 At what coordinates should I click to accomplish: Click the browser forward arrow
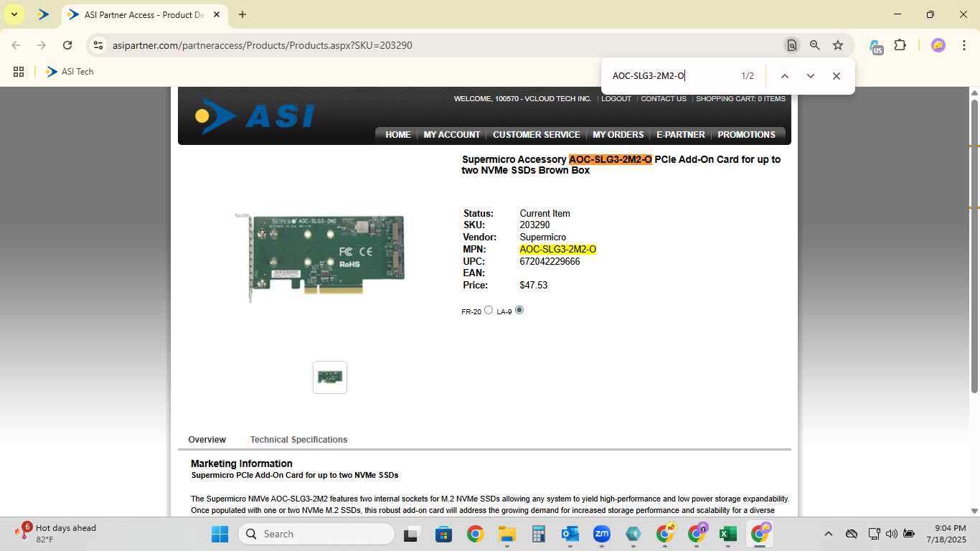[42, 45]
